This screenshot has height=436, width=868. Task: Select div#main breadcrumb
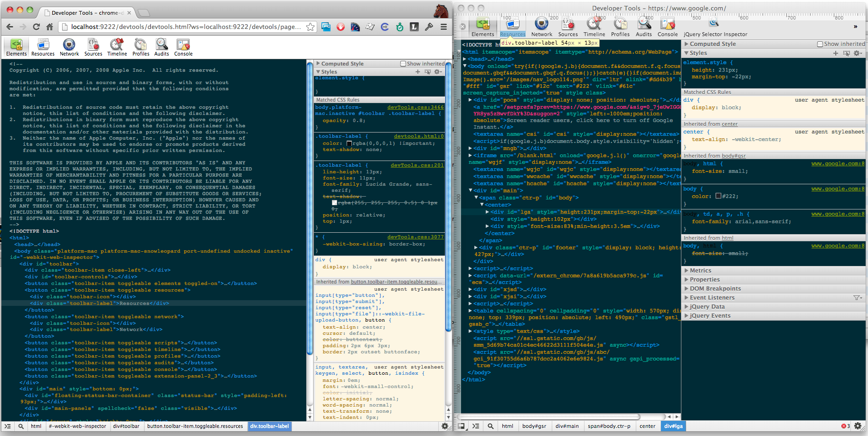pyautogui.click(x=567, y=426)
